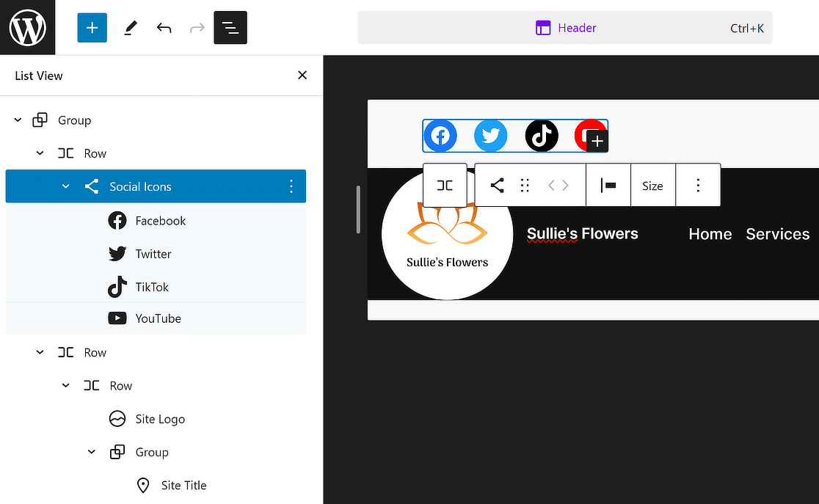Select parent Row block button in toolbar
Screen dimensions: 819x504
445,186
